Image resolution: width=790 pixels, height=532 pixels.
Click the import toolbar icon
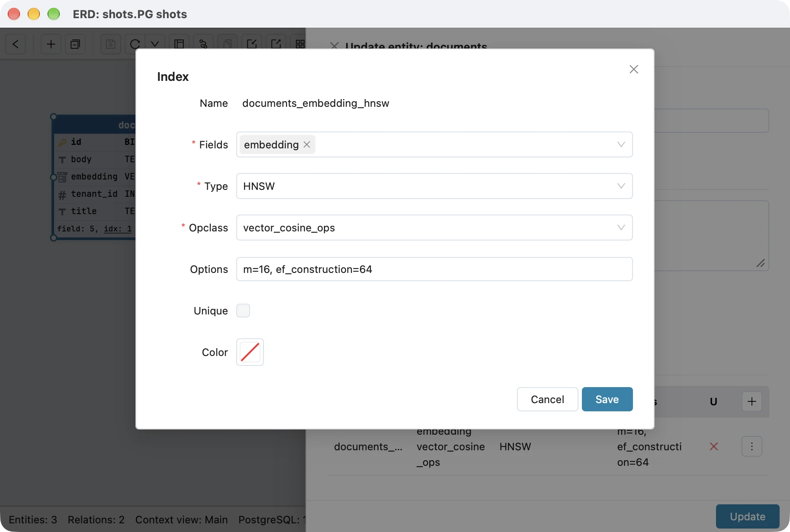[x=252, y=44]
